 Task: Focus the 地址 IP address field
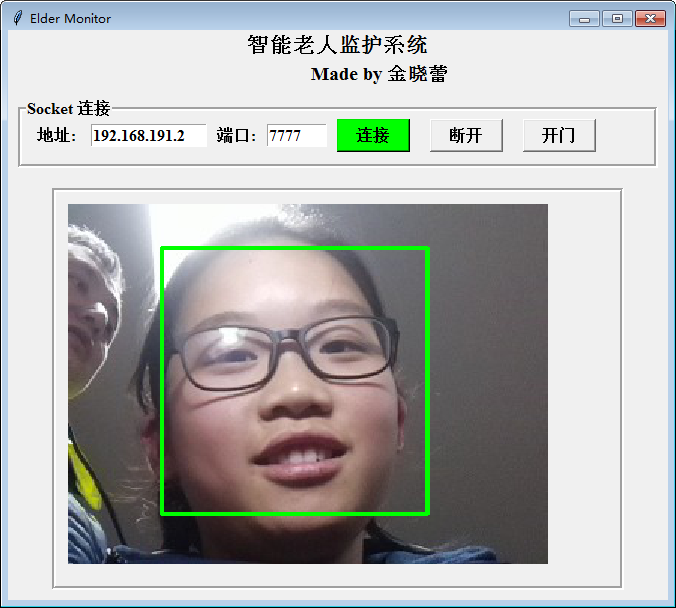[149, 135]
